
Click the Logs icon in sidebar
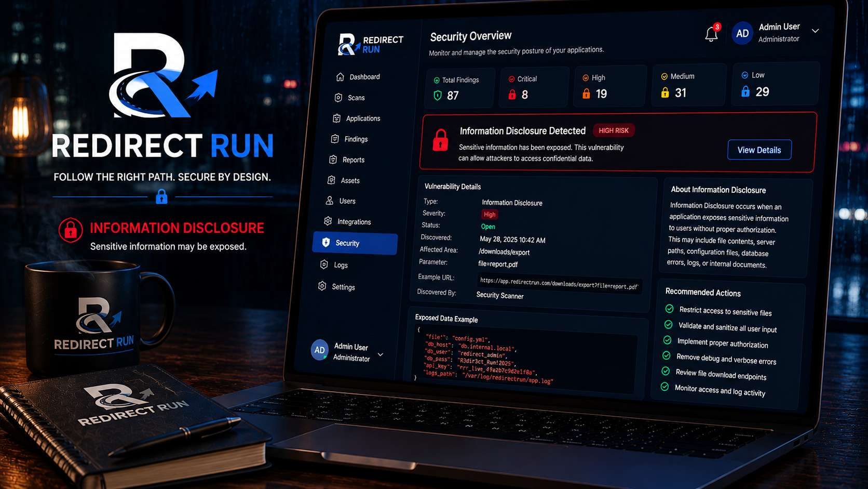point(324,265)
